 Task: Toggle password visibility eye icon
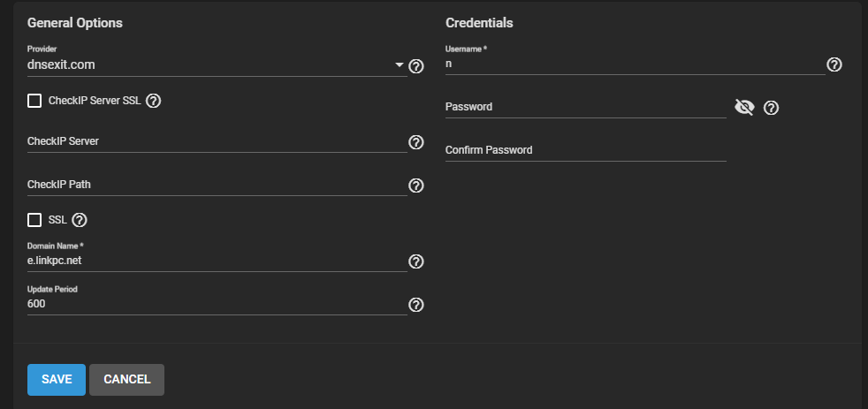coord(744,108)
